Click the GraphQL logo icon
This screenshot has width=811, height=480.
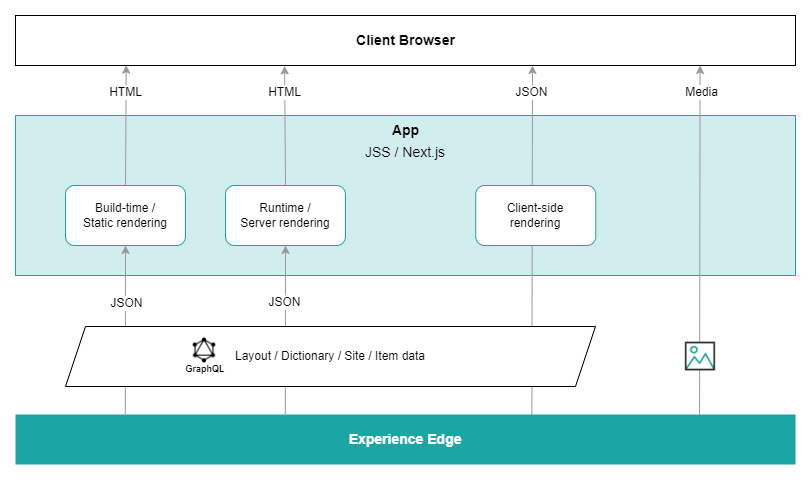click(204, 350)
